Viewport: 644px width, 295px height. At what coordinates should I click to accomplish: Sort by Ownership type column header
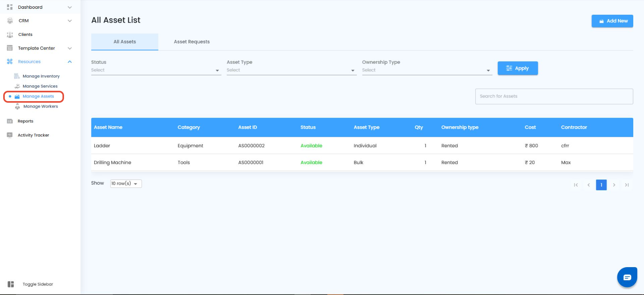[460, 127]
